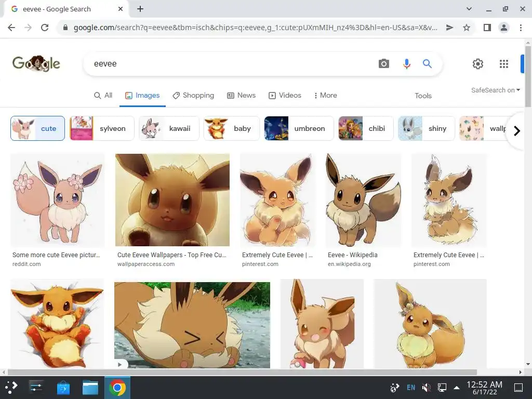The width and height of the screenshot is (532, 399).
Task: Open Cute Eevee Wallpapers result link
Action: 171,255
